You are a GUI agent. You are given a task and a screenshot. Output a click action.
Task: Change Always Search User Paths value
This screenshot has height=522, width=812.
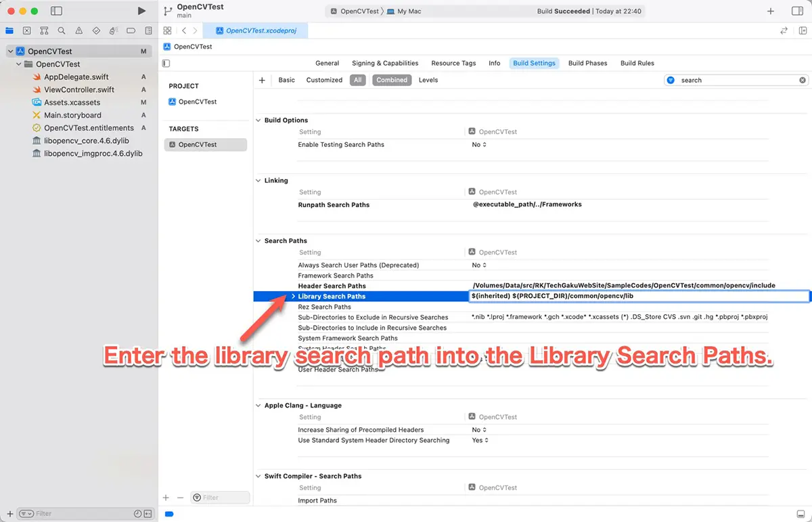point(479,265)
